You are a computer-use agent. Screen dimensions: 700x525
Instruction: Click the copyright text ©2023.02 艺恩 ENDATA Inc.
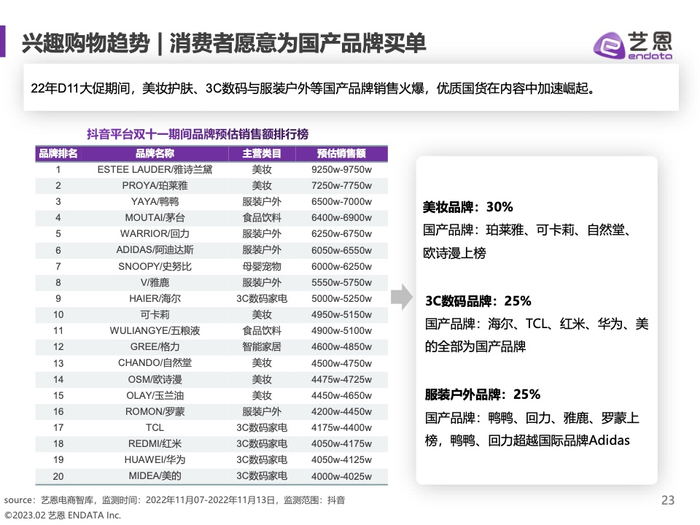(62, 515)
